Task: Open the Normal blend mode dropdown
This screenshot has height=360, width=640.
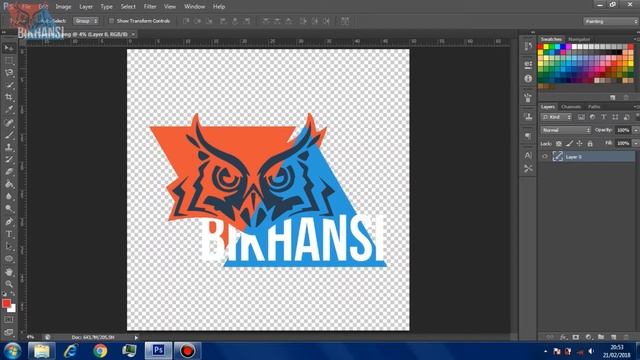Action: [x=566, y=130]
